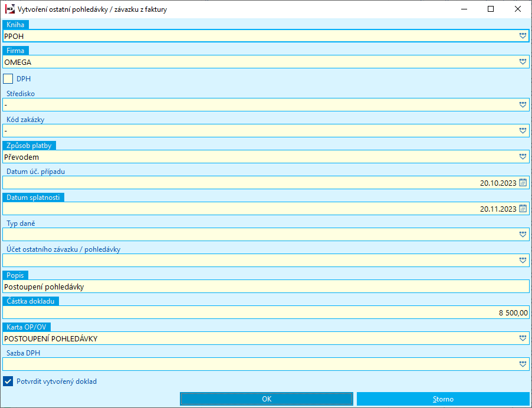
Task: Open the Způsob platby dropdown arrow
Action: click(x=523, y=157)
